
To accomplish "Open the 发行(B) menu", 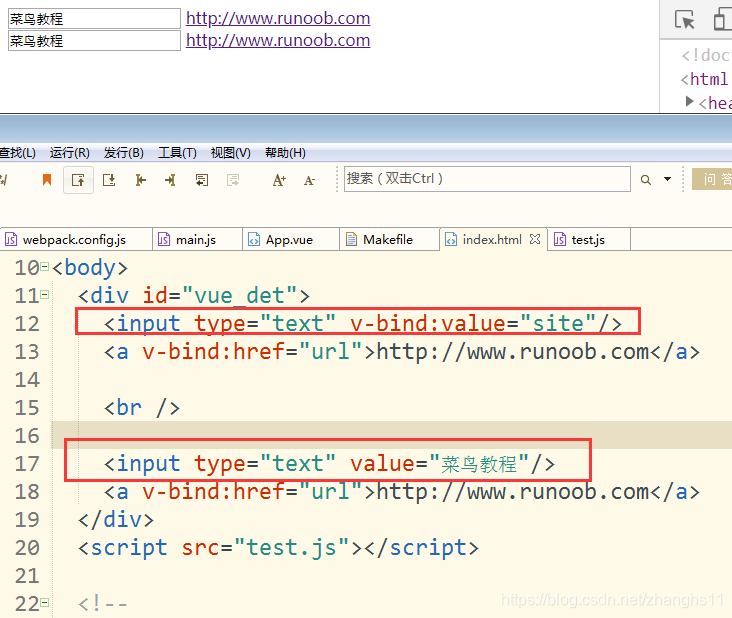I will point(124,153).
